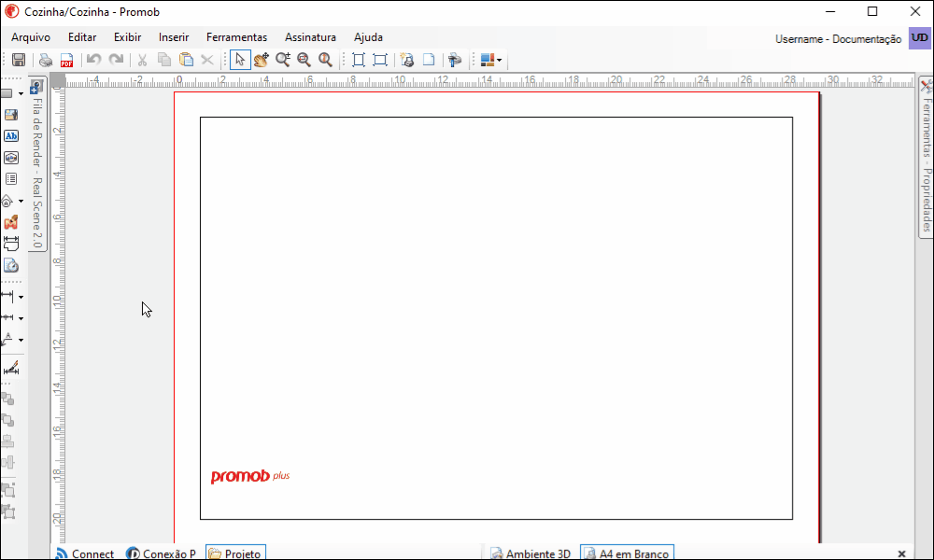Viewport: 934px width, 560px height.
Task: Open the Connect panel tab
Action: (x=84, y=553)
